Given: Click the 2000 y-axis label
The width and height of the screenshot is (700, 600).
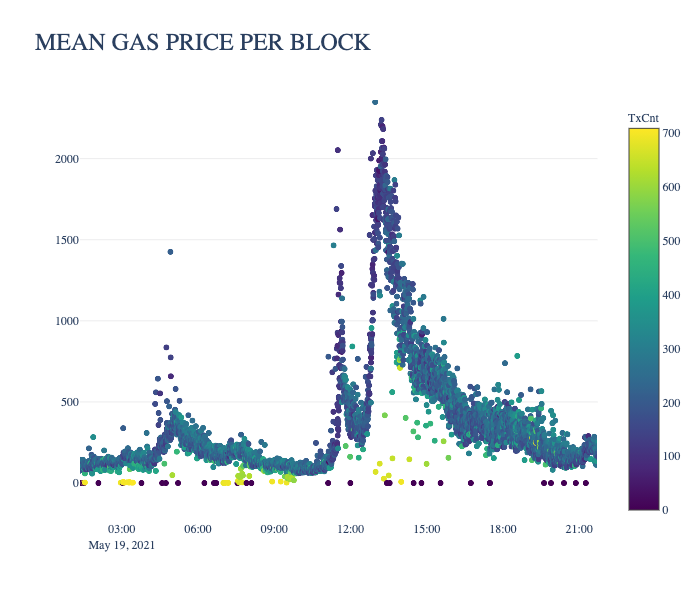Looking at the screenshot, I should click(67, 159).
